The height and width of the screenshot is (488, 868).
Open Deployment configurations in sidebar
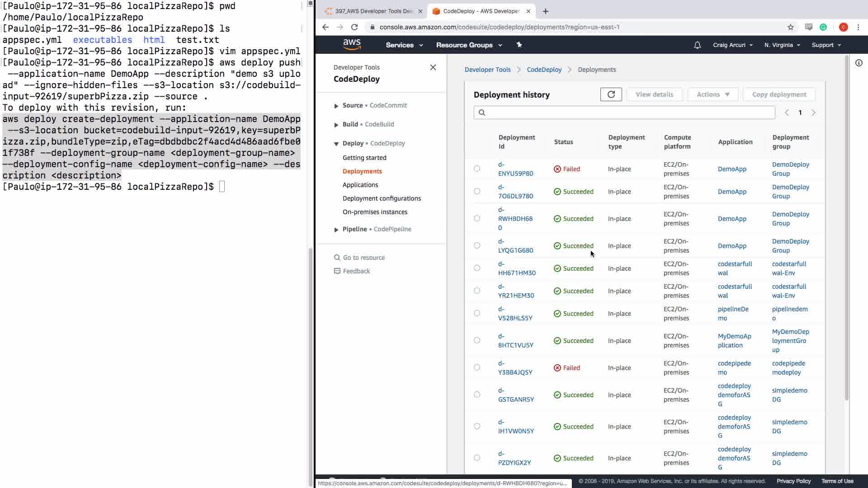click(381, 198)
